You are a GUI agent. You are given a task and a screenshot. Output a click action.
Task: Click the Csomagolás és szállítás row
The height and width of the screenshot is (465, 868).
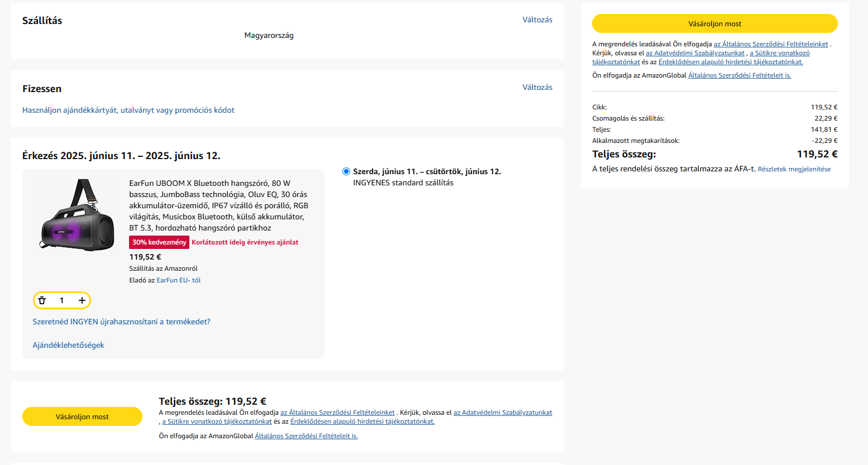(714, 118)
